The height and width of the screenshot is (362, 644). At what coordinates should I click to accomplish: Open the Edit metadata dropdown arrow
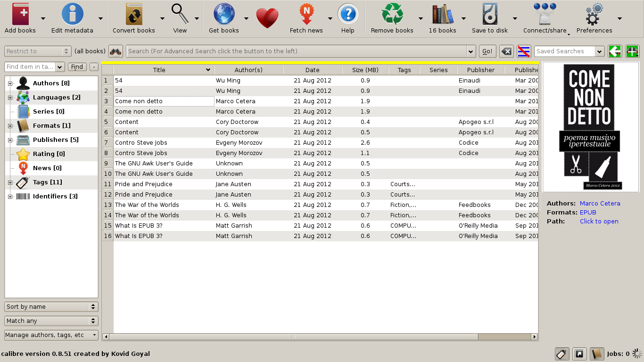tap(100, 18)
